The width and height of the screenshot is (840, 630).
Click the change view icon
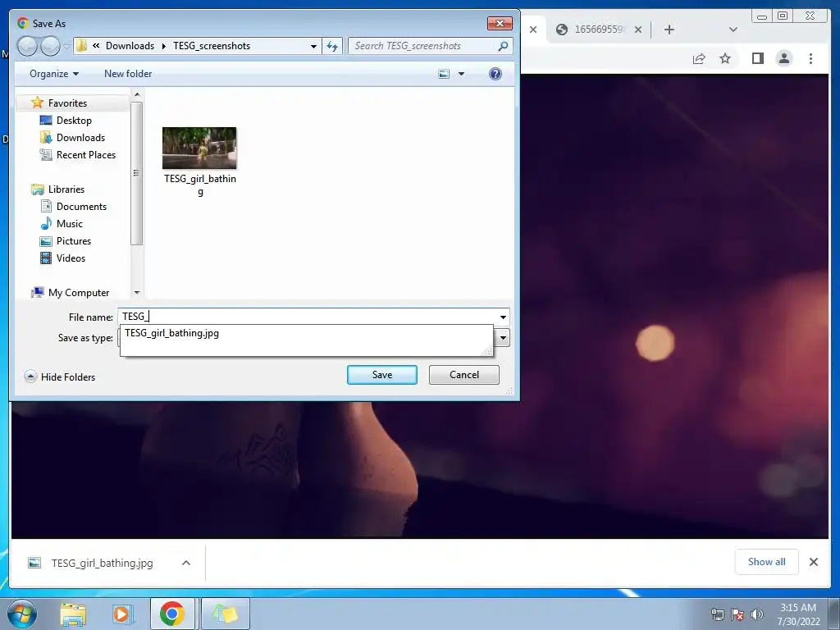pyautogui.click(x=444, y=74)
